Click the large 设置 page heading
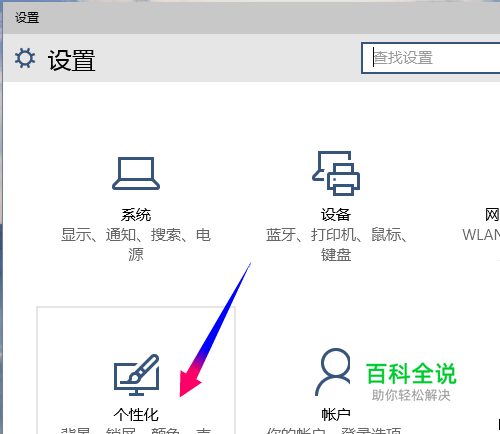This screenshot has height=434, width=500. pos(72,60)
